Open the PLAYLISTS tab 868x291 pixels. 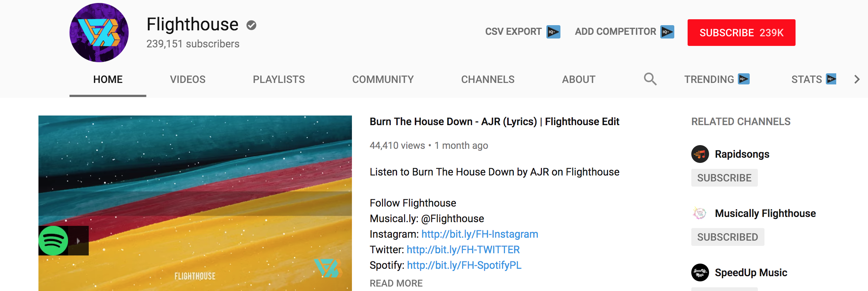279,79
